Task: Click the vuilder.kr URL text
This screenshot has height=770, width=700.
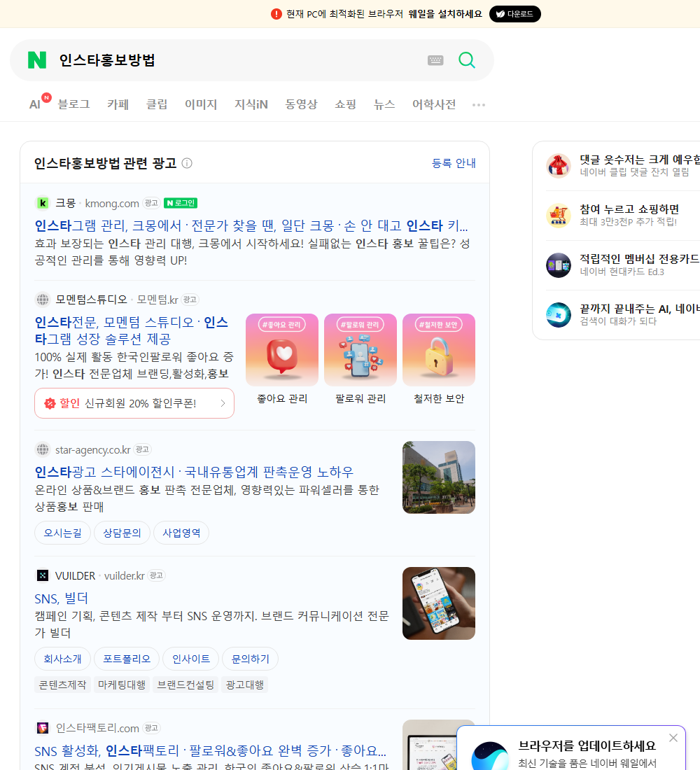Action: tap(125, 575)
